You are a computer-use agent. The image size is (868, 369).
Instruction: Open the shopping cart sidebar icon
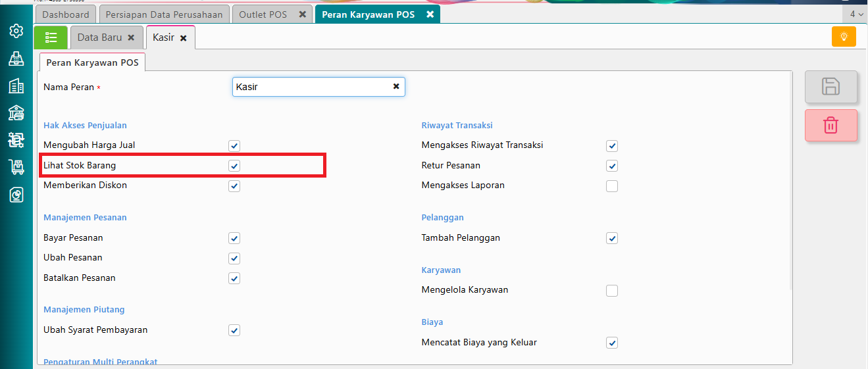[x=16, y=167]
